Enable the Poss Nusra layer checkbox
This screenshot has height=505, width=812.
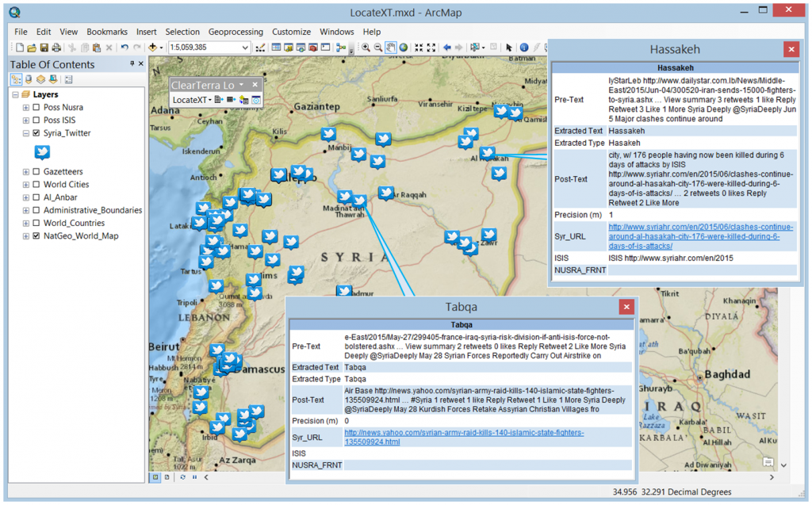click(36, 108)
